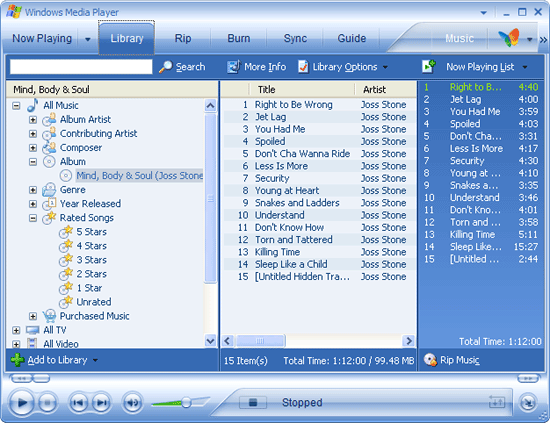The width and height of the screenshot is (550, 423).
Task: Switch to Now Playing tab
Action: click(42, 38)
